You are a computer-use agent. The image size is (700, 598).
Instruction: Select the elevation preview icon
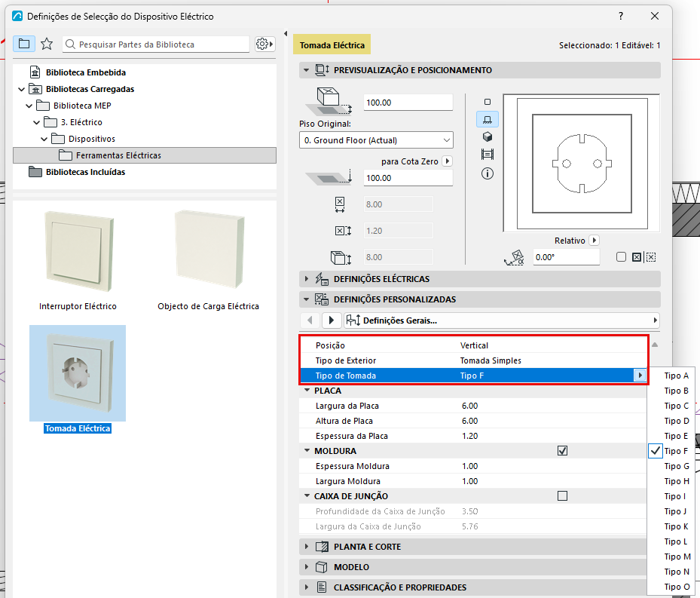pyautogui.click(x=488, y=119)
